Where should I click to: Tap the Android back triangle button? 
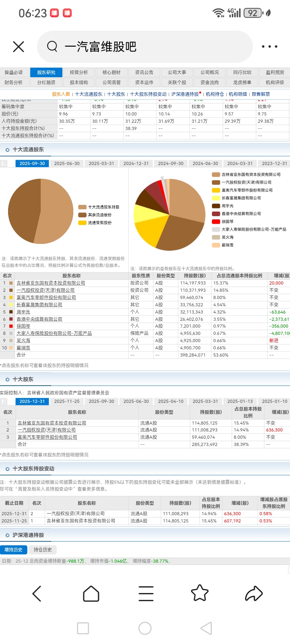(206, 628)
